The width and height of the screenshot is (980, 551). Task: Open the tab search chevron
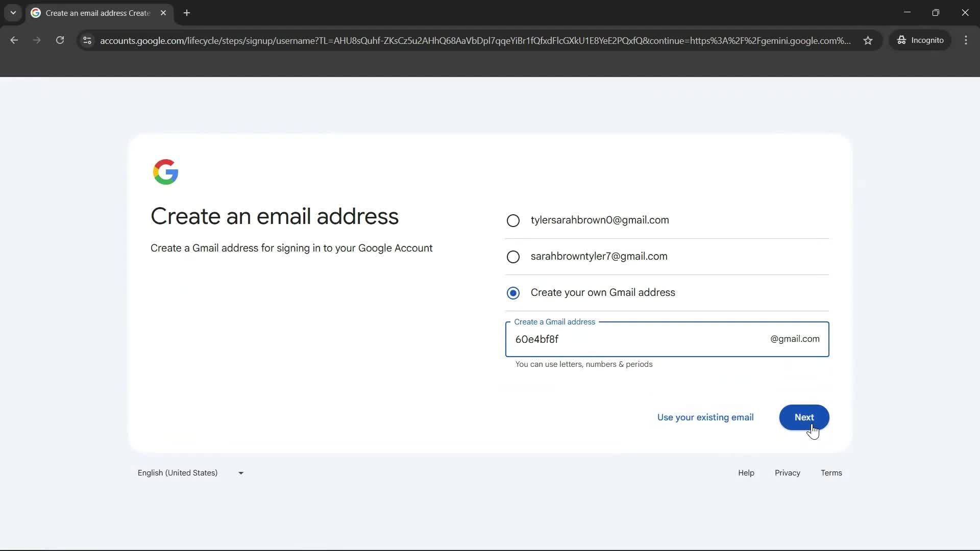coord(13,13)
